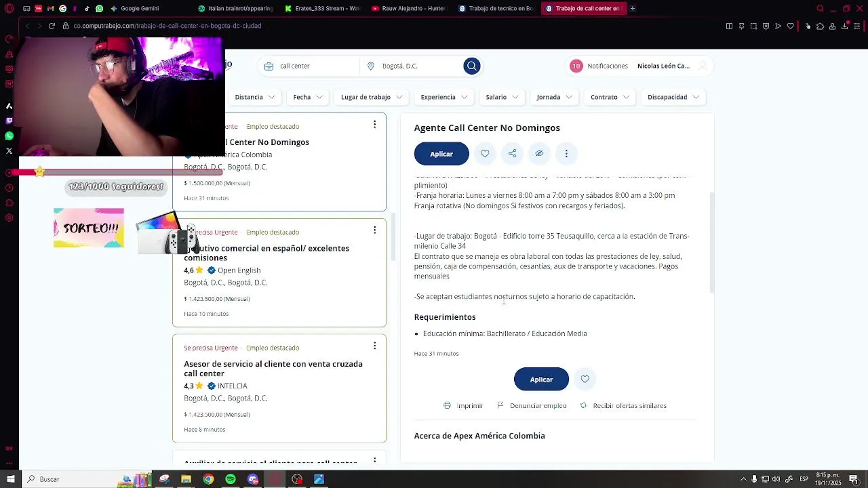Click 'Hace 10 minutos' on Open English card

tap(206, 314)
